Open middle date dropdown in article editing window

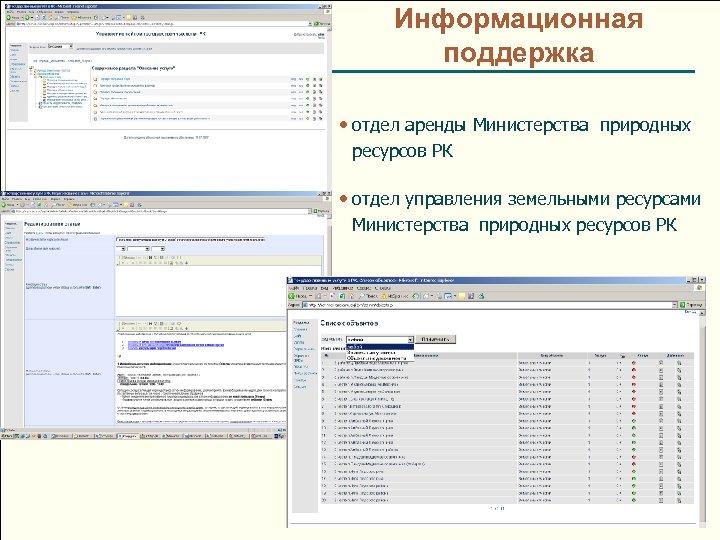[138, 248]
